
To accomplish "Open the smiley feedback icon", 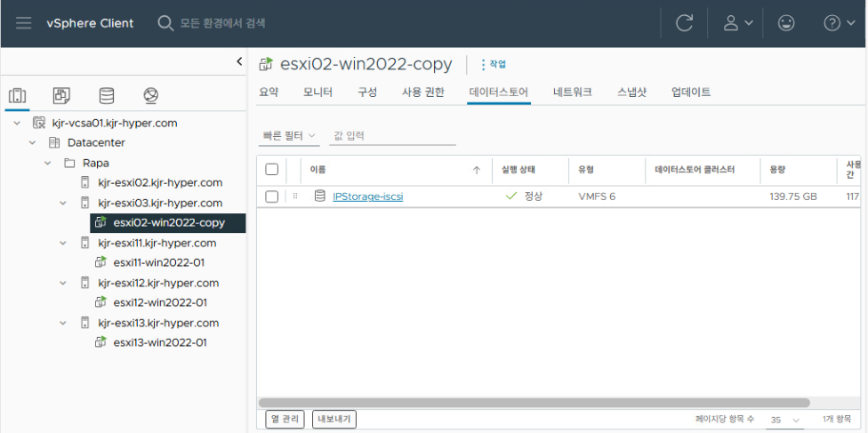I will [x=786, y=23].
